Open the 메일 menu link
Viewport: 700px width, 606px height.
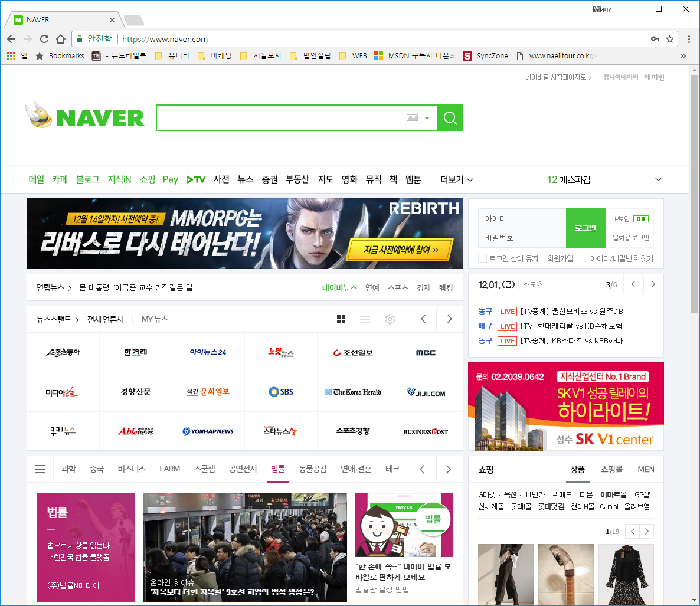[x=37, y=179]
